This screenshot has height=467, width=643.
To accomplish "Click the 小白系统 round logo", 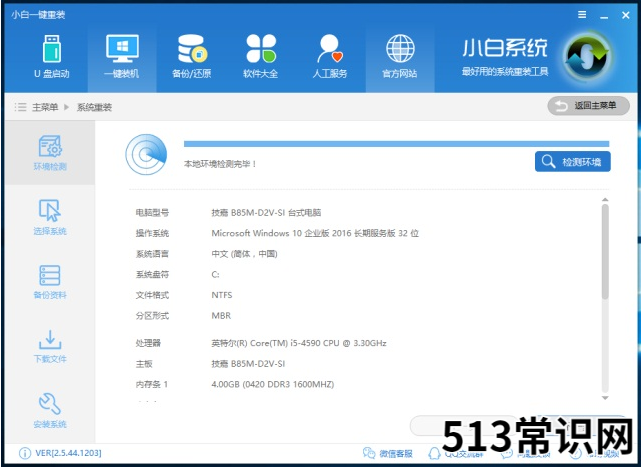I will pyautogui.click(x=586, y=56).
